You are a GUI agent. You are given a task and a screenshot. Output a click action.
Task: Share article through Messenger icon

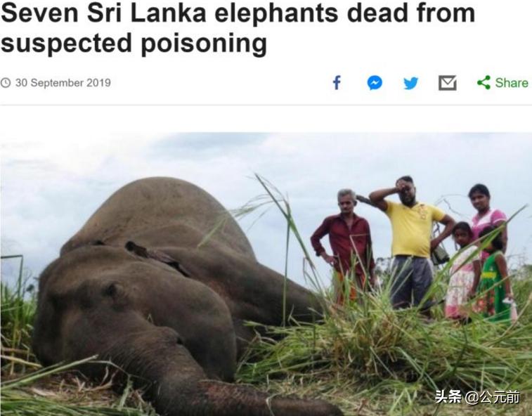[375, 83]
